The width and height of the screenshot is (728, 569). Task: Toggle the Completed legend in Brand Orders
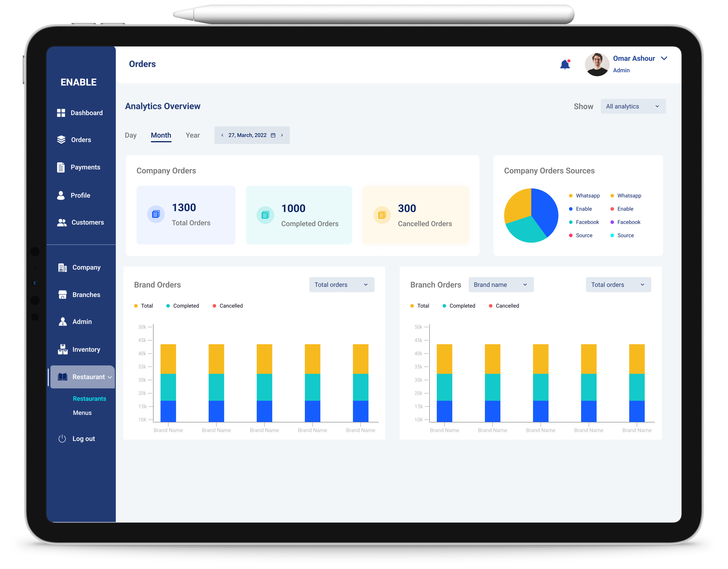pos(182,306)
